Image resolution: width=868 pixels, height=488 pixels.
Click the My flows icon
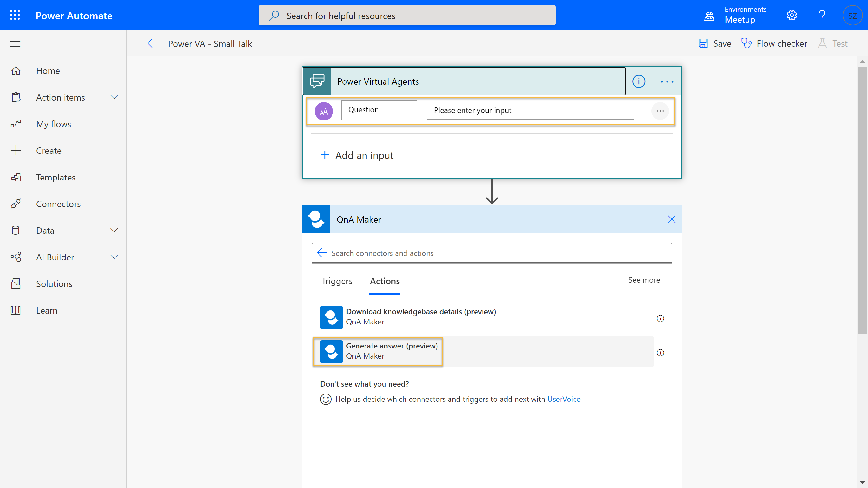(16, 124)
